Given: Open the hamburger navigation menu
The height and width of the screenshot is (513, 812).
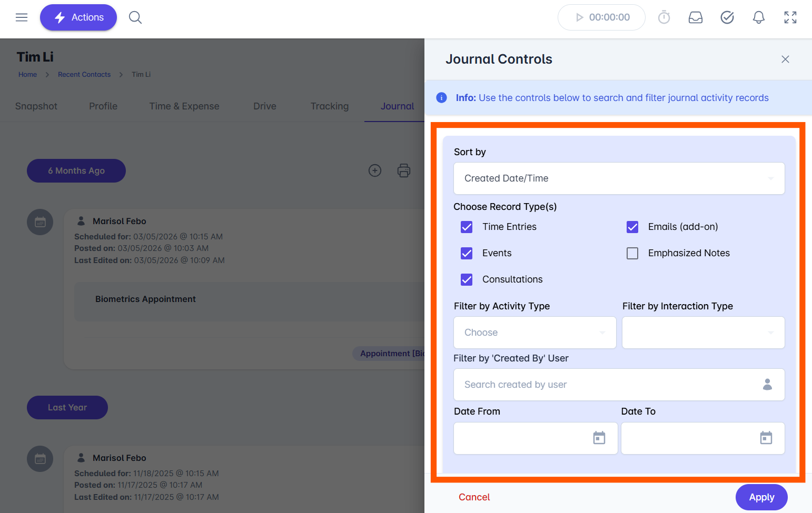Looking at the screenshot, I should pos(22,17).
